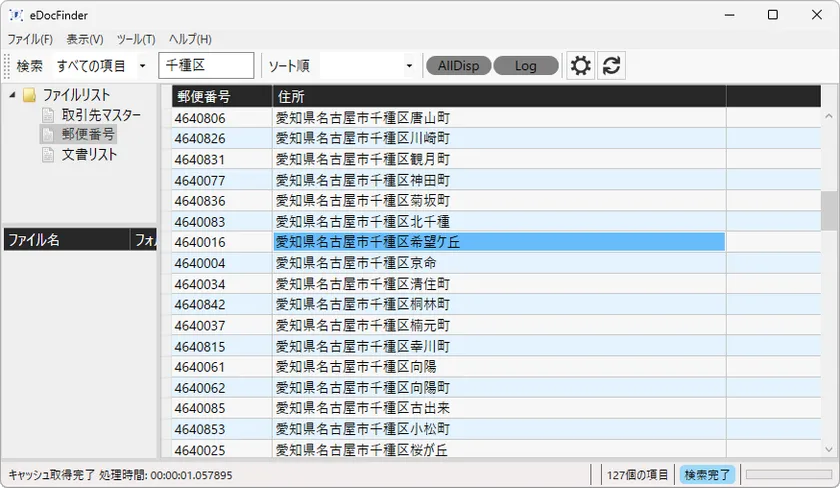The height and width of the screenshot is (488, 840).
Task: Click the 千種区 search text field
Action: pyautogui.click(x=206, y=66)
